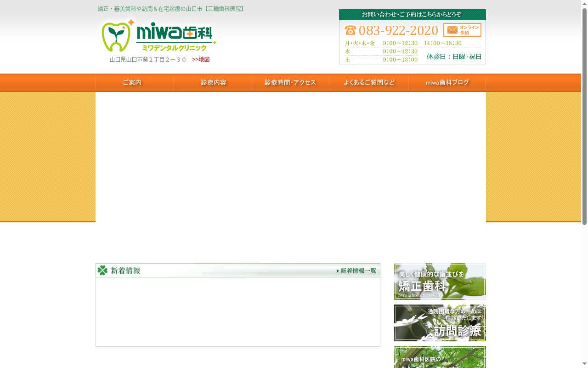Open the ご案内 menu item
The height and width of the screenshot is (368, 588).
(x=135, y=83)
